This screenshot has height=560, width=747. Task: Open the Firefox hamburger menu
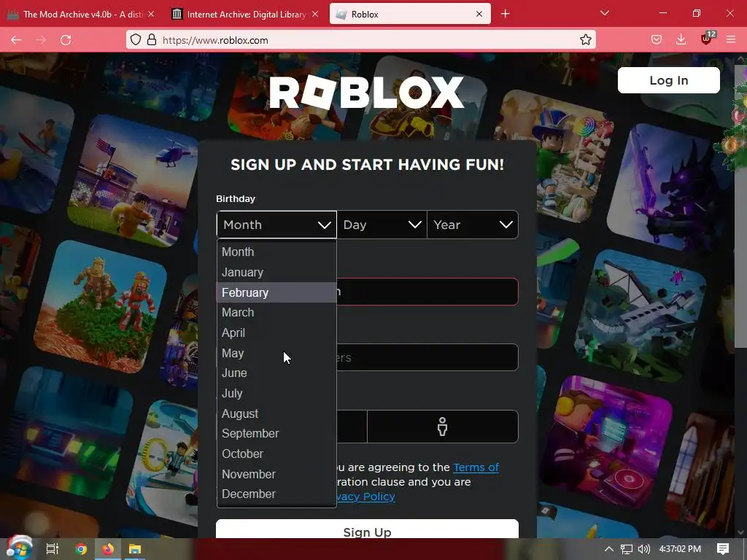(x=731, y=40)
